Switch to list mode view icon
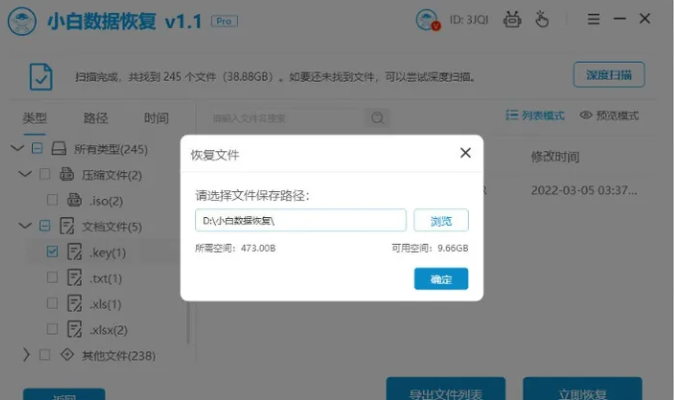The height and width of the screenshot is (400, 674). (512, 115)
